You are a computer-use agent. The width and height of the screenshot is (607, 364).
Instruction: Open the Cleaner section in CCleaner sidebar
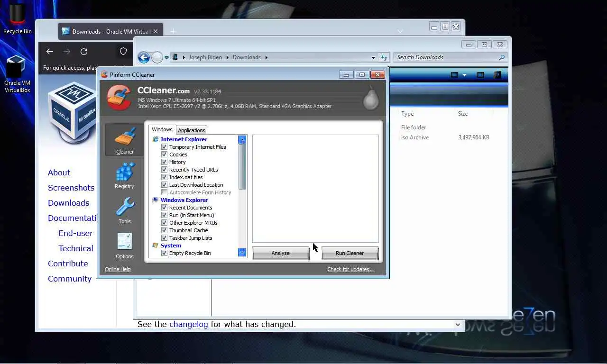point(124,140)
